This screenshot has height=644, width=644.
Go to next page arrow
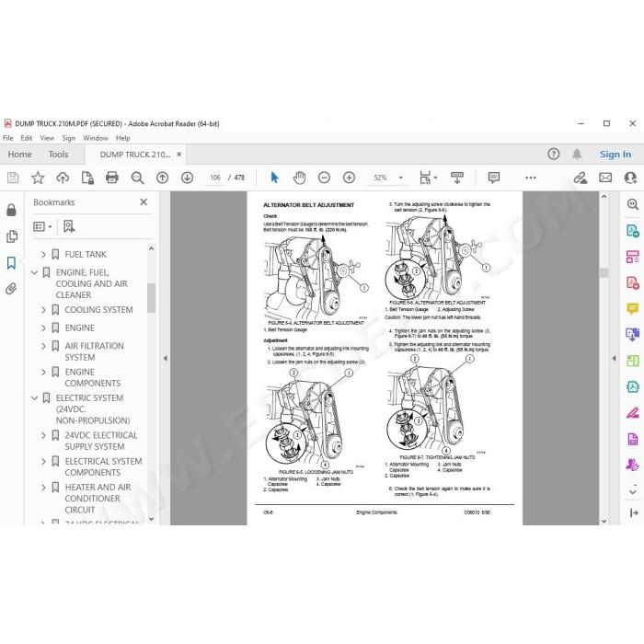pyautogui.click(x=188, y=178)
